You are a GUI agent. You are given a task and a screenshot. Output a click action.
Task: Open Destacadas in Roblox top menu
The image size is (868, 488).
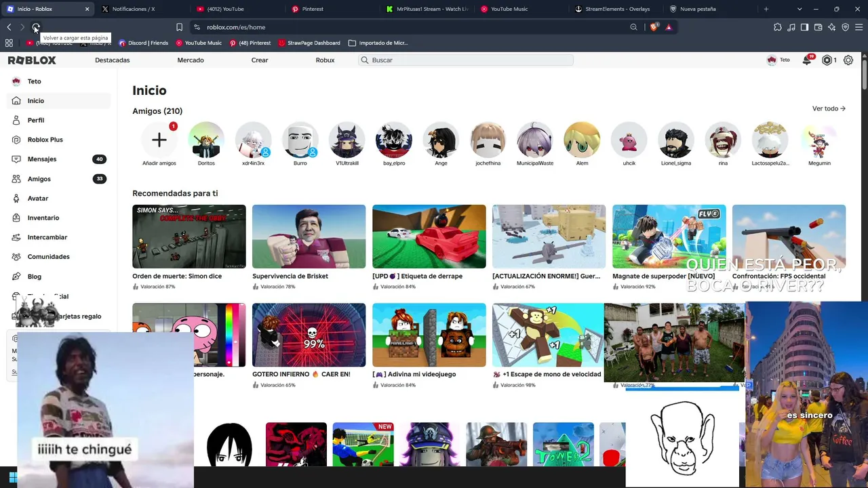112,60
